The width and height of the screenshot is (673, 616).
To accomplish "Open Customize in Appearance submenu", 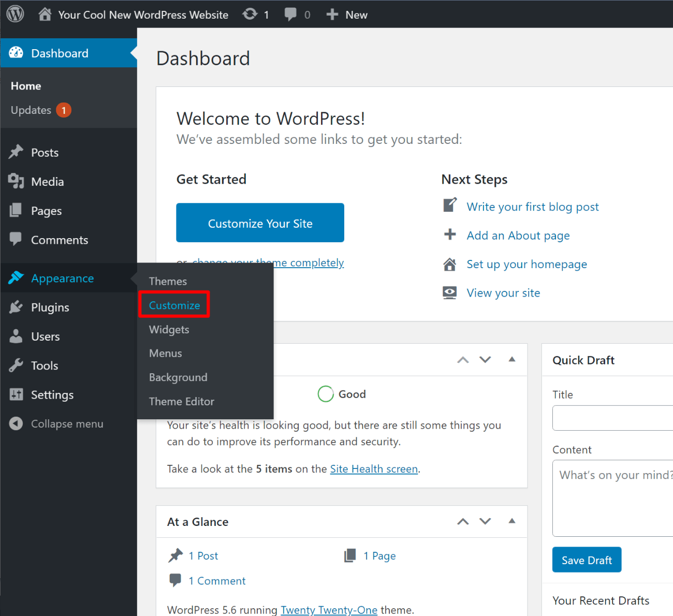I will click(174, 305).
